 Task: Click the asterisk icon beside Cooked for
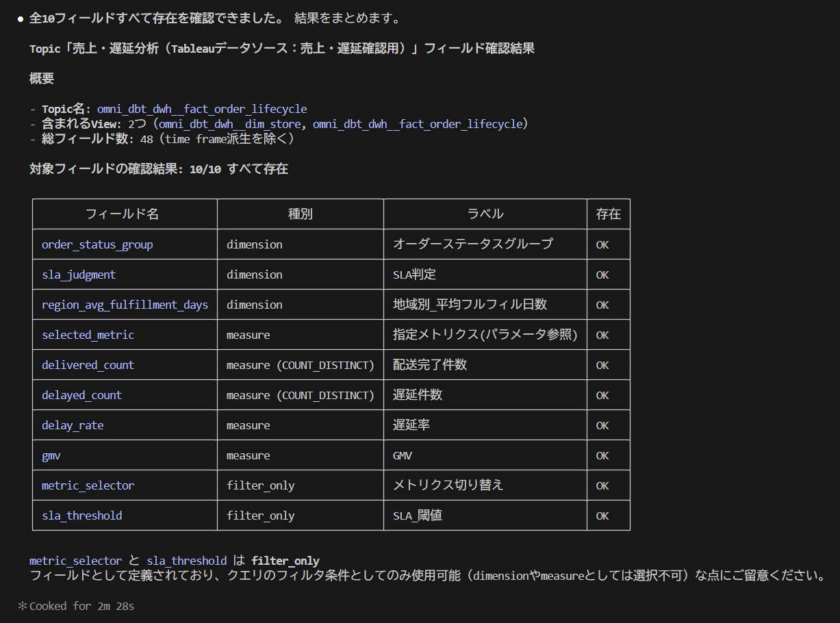point(22,606)
